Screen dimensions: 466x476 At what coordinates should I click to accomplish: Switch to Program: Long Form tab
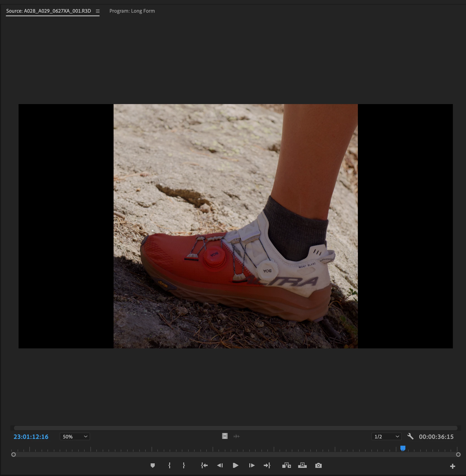click(132, 11)
